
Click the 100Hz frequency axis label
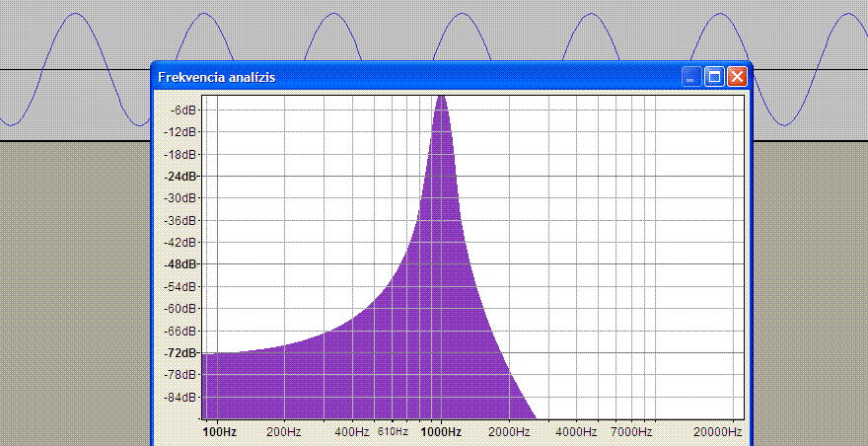coord(219,432)
